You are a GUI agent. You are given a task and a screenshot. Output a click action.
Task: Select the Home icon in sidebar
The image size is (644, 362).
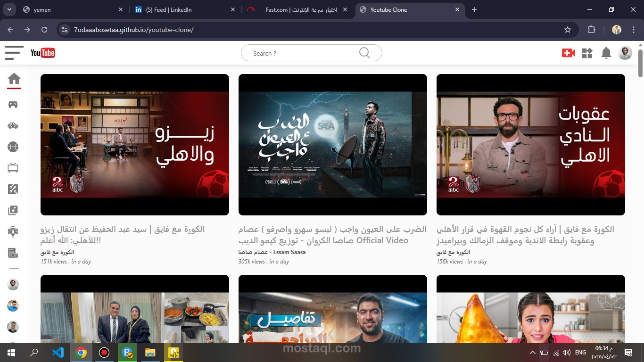click(14, 79)
